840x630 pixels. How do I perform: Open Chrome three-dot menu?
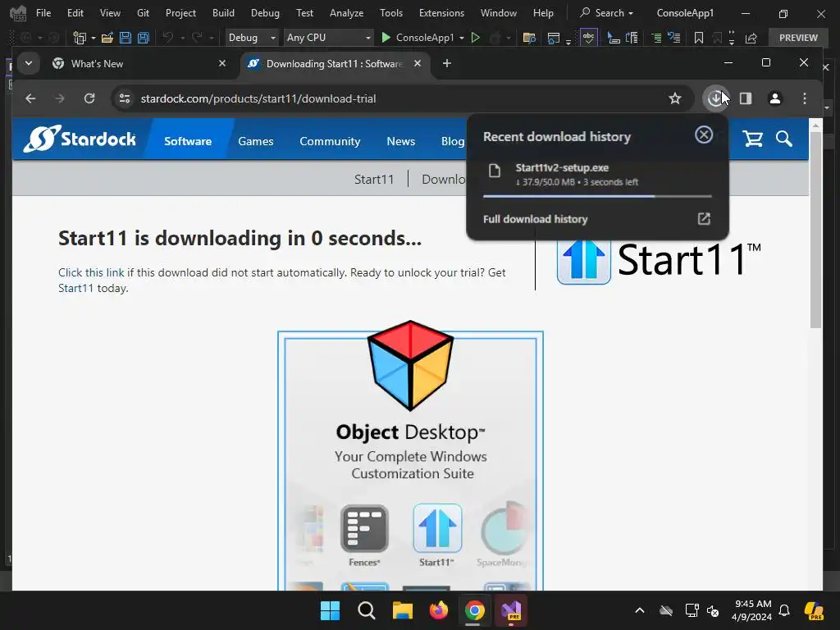(805, 98)
